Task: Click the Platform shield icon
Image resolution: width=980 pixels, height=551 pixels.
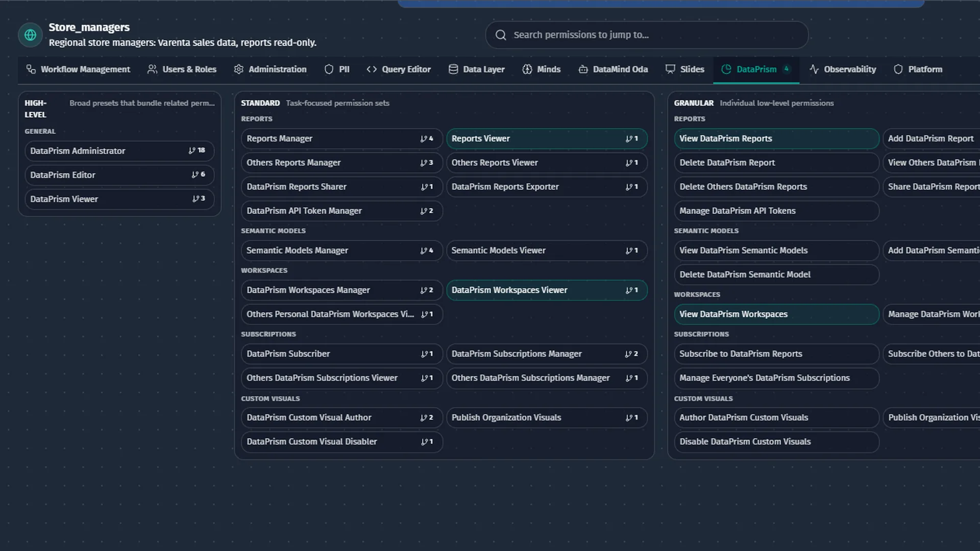Action: pos(898,69)
